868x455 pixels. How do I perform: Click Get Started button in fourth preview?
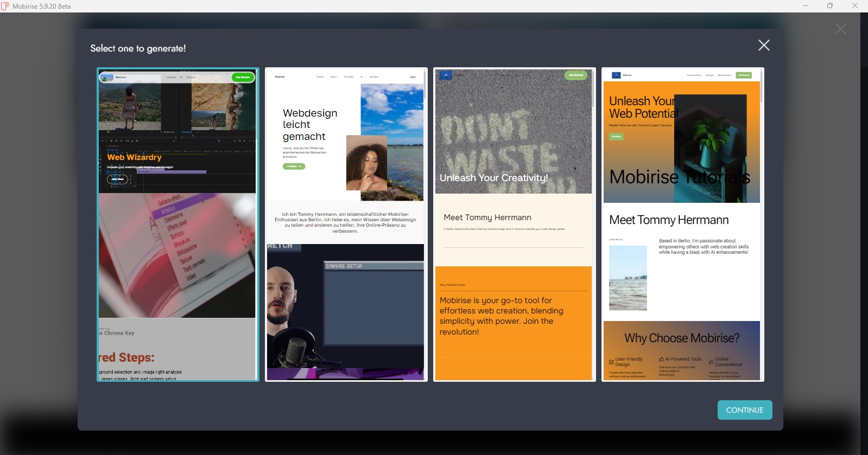[743, 75]
